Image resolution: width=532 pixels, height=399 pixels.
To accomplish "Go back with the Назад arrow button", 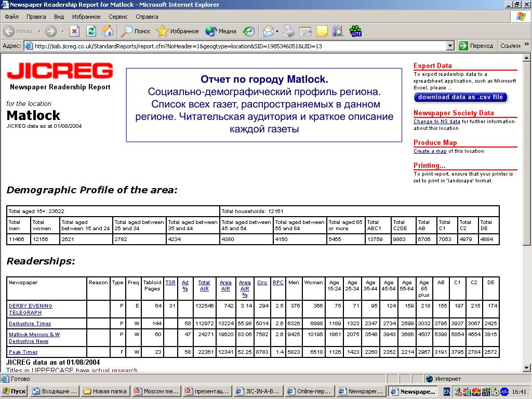I will click(x=18, y=31).
